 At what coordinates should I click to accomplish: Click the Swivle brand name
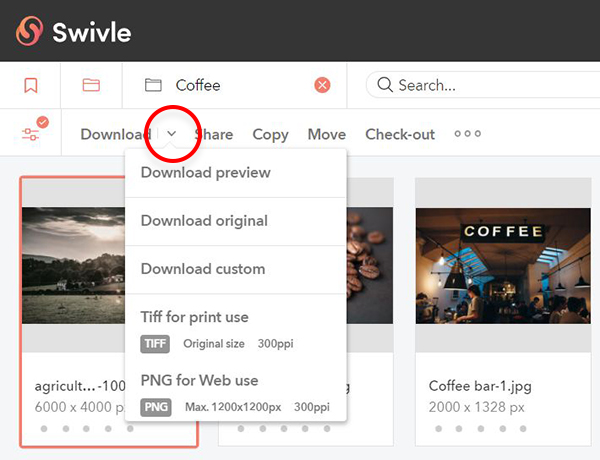[92, 32]
